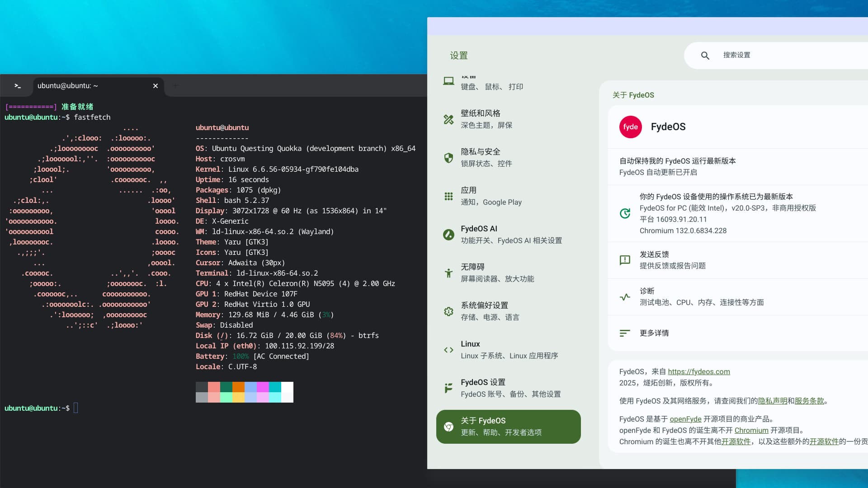Open the https://fydeos.com link
The image size is (868, 488).
698,371
